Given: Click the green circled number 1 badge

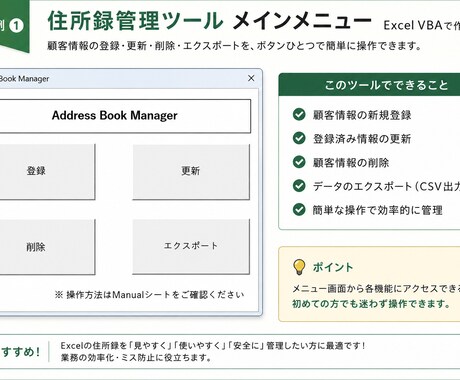Looking at the screenshot, I should [16, 26].
